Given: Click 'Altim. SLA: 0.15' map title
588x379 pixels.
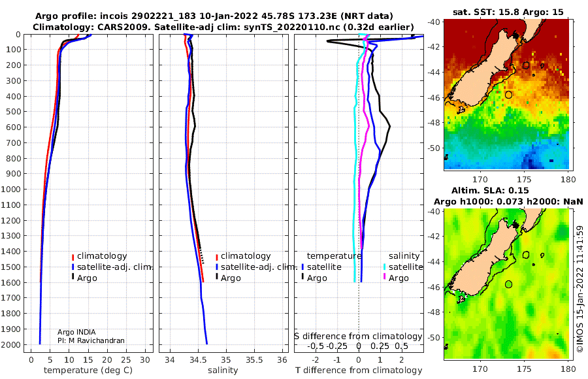Looking at the screenshot, I should click(x=490, y=191).
